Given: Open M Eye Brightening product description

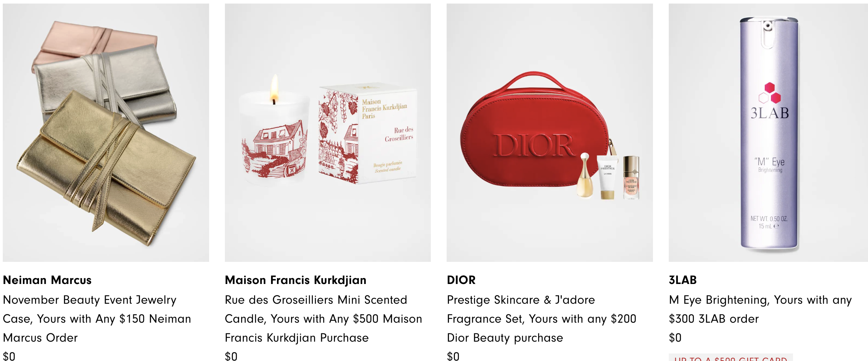Looking at the screenshot, I should click(x=761, y=309).
